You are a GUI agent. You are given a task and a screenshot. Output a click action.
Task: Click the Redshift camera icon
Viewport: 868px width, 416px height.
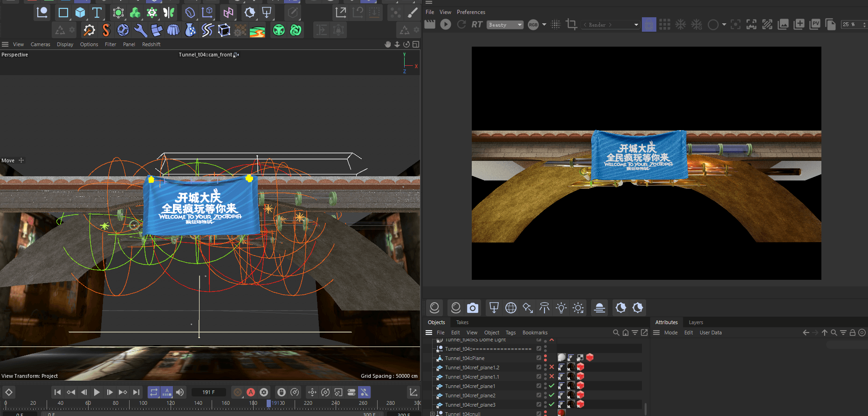pyautogui.click(x=473, y=308)
